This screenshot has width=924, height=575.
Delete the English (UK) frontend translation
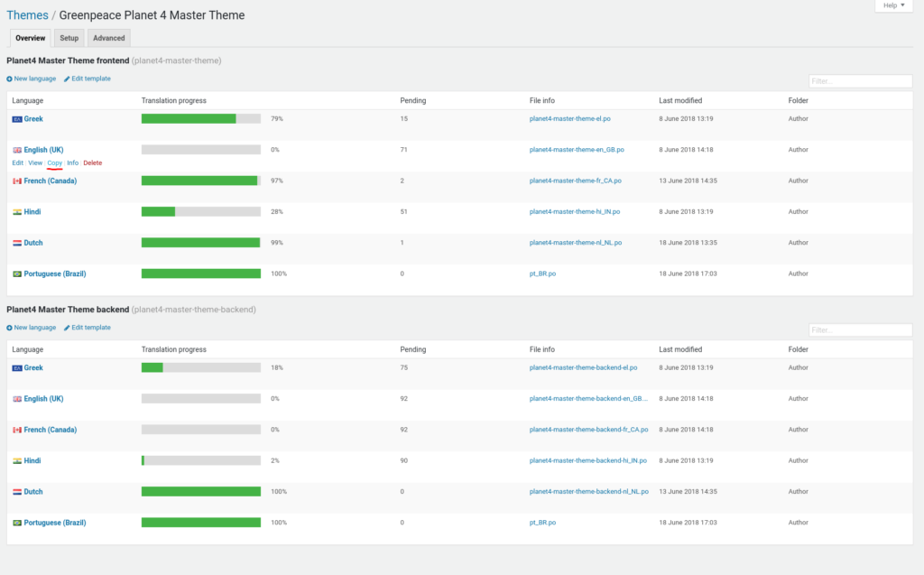click(x=93, y=162)
